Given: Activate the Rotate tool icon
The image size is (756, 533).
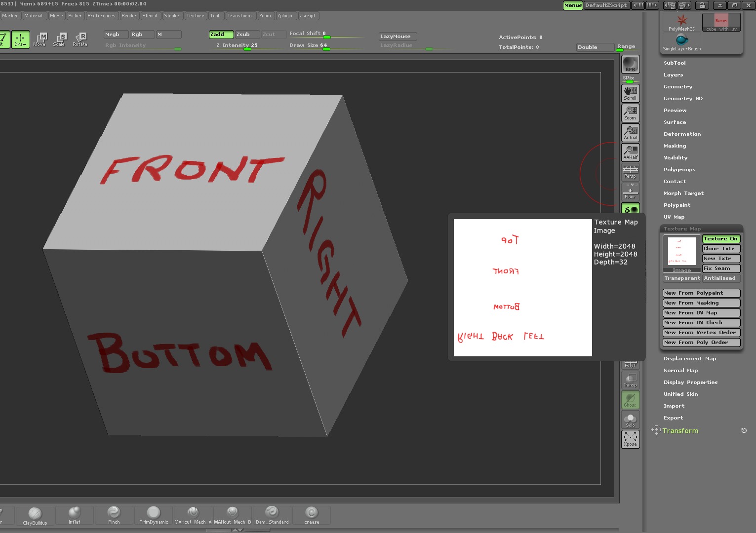Looking at the screenshot, I should coord(80,39).
